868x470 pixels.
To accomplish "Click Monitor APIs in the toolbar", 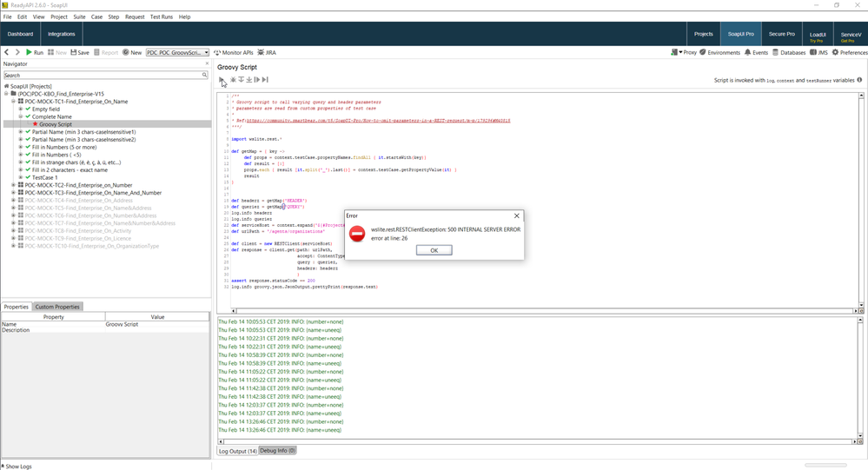I will click(234, 53).
